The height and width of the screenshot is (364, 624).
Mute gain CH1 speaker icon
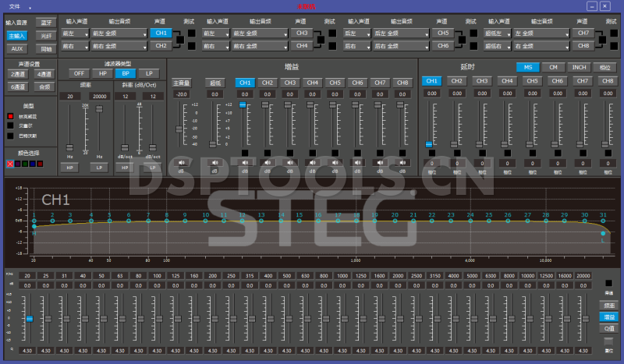(x=245, y=163)
